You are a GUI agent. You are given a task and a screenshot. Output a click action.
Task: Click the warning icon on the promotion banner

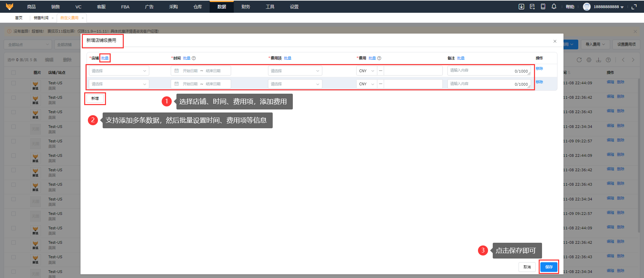pos(9,31)
